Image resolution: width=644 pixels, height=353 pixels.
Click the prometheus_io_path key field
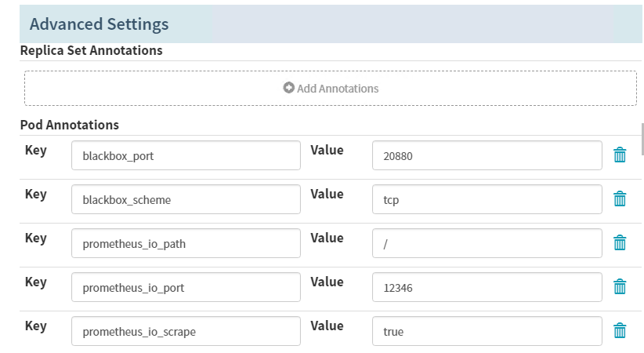coord(186,243)
